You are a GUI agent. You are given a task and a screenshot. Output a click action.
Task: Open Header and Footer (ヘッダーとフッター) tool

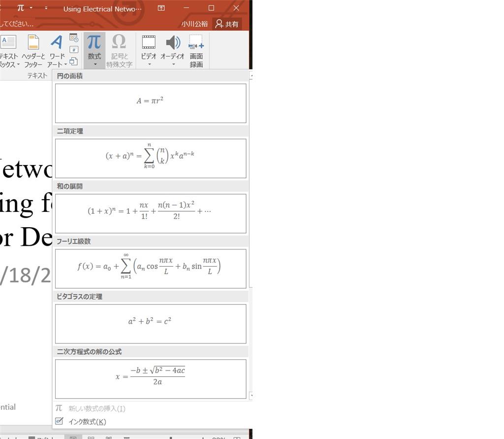33,52
